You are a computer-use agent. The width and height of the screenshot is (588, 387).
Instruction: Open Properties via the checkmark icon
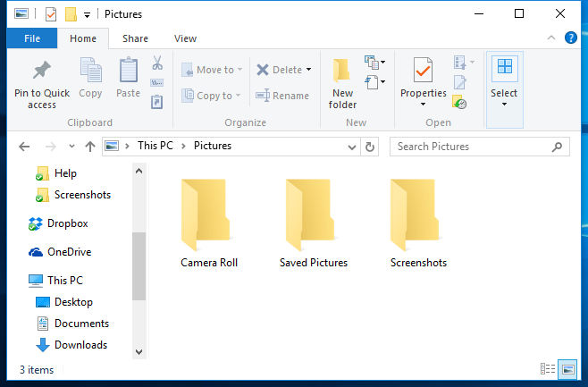[x=423, y=71]
